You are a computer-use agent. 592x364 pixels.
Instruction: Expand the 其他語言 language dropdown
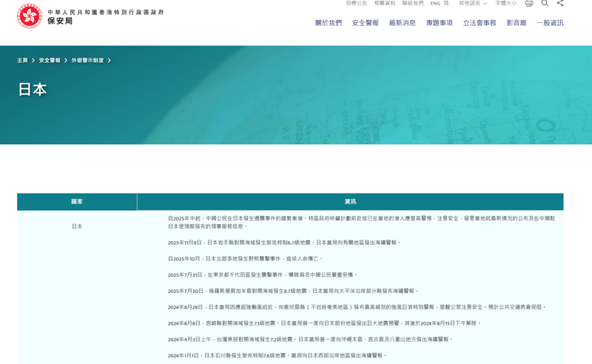click(472, 4)
